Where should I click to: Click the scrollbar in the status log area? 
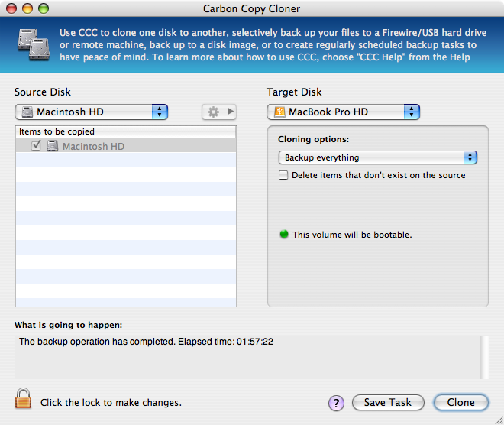[483, 358]
